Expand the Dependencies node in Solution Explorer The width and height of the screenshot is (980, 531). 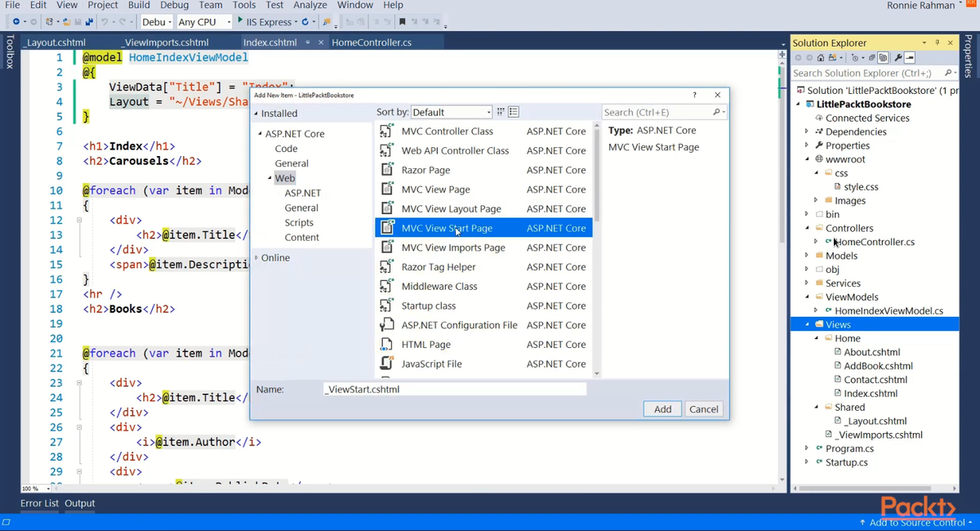coord(807,132)
